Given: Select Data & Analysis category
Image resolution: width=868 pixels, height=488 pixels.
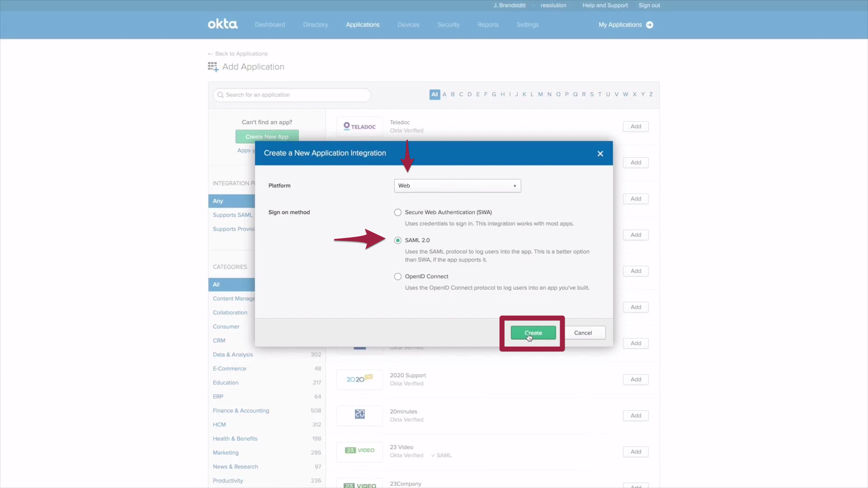Looking at the screenshot, I should coord(233,355).
